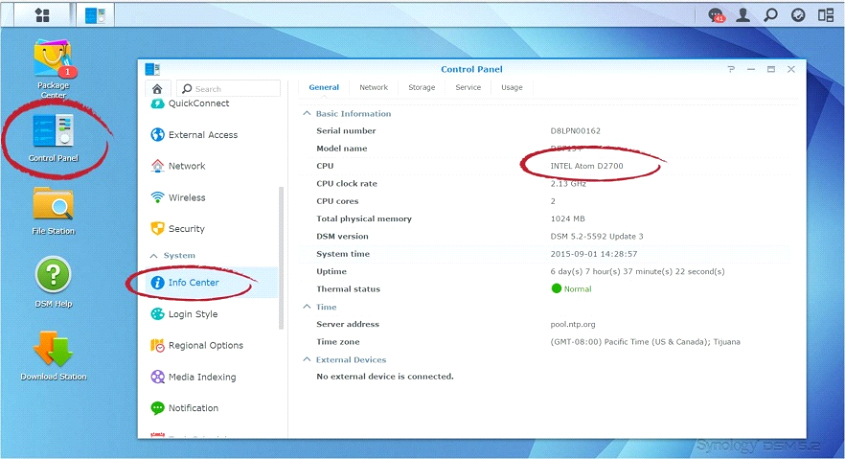Screen dimensions: 845x459
Task: Go to Control Panel home icon
Action: coord(157,88)
